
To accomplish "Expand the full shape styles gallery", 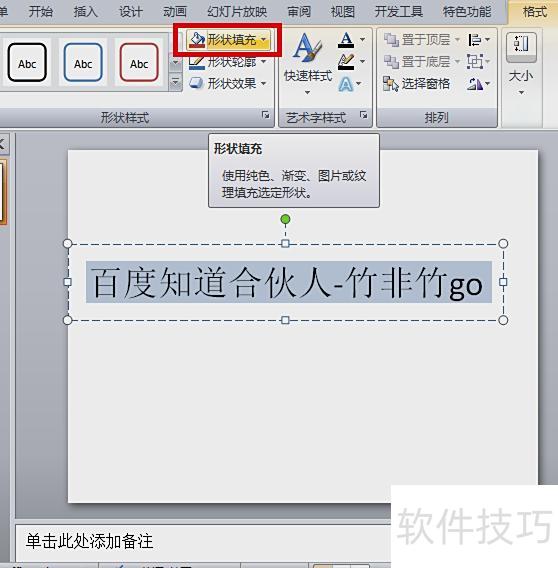I will point(175,83).
